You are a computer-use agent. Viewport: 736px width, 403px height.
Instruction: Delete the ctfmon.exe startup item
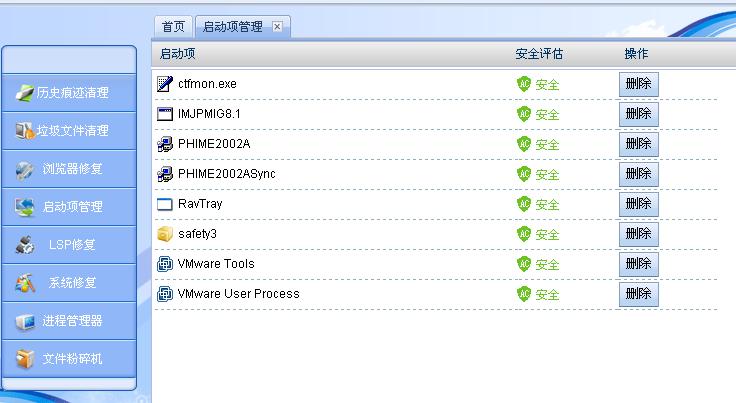[x=638, y=84]
